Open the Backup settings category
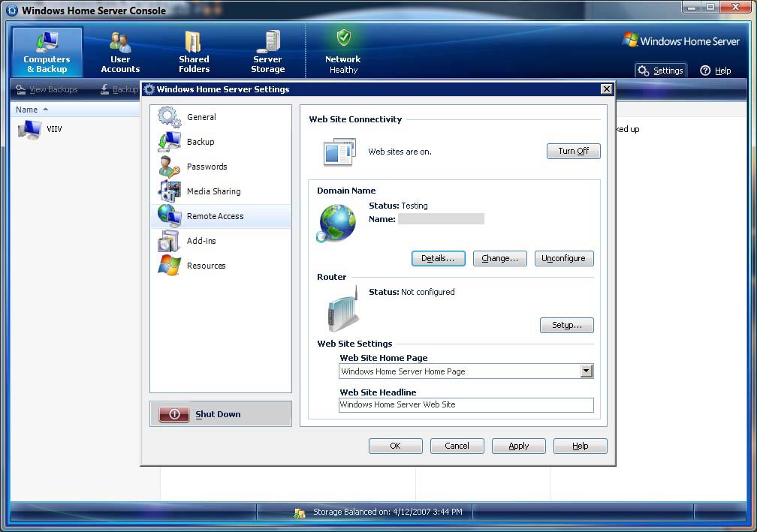Viewport: 757px width, 532px height. 200,142
